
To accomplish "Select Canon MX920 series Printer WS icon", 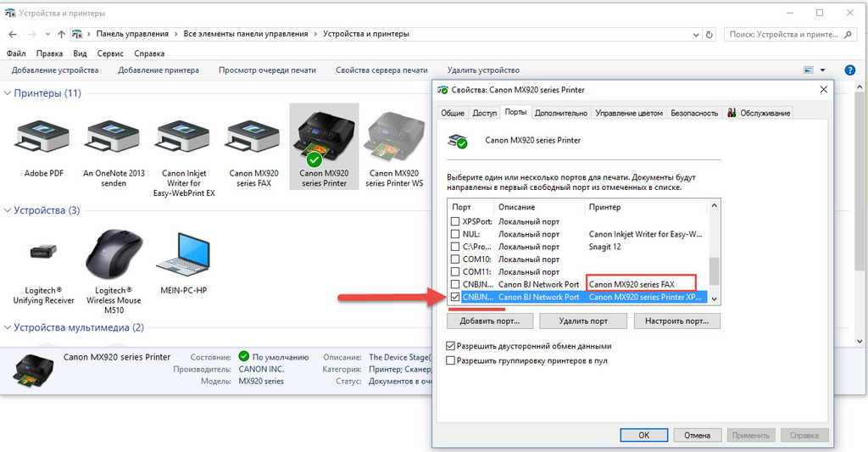I will click(x=393, y=138).
